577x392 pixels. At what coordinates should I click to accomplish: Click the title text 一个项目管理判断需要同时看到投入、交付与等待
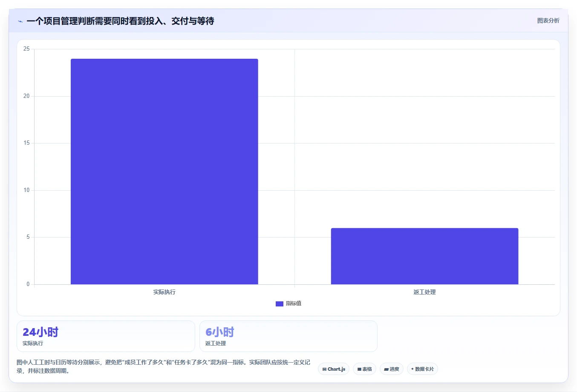[120, 21]
